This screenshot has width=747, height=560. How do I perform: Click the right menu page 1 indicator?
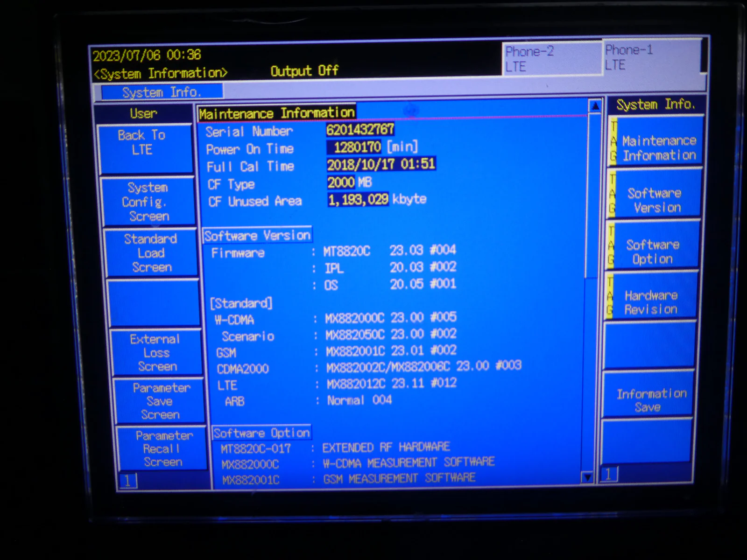tap(609, 474)
